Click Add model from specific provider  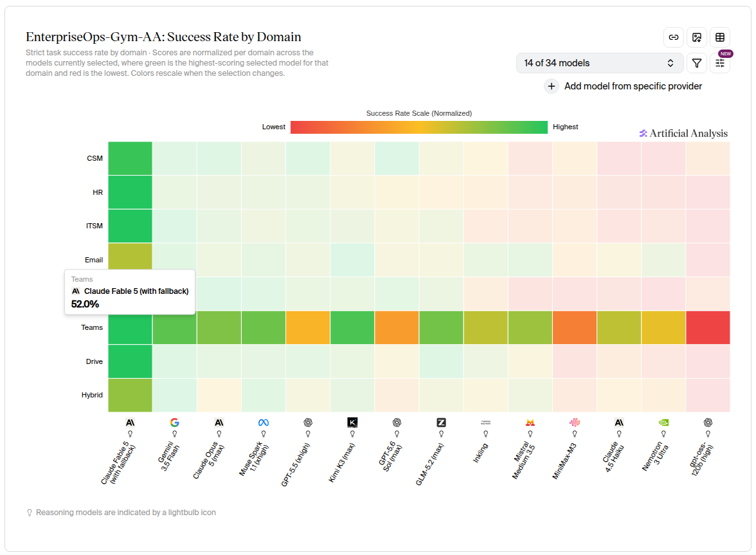coord(633,86)
